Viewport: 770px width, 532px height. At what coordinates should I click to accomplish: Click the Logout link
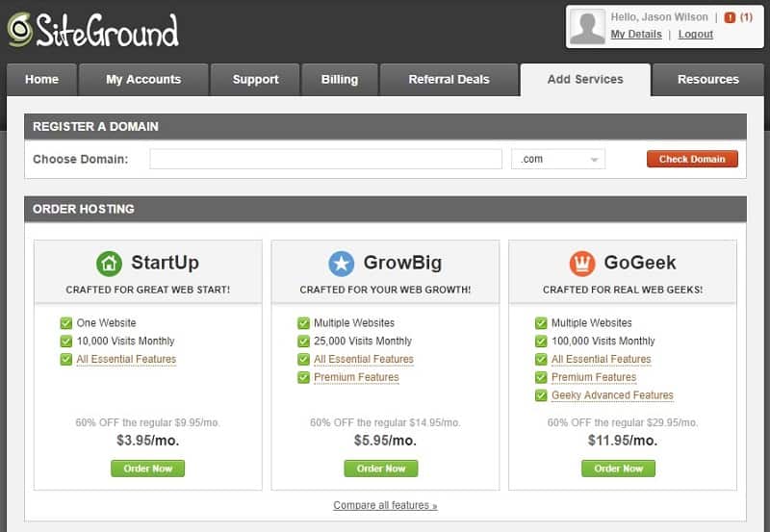[x=695, y=35]
